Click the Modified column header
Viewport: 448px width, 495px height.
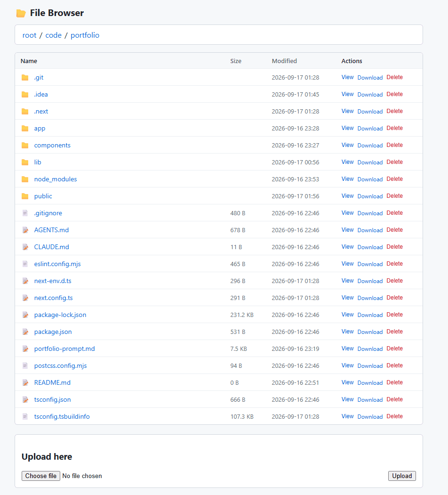[284, 61]
